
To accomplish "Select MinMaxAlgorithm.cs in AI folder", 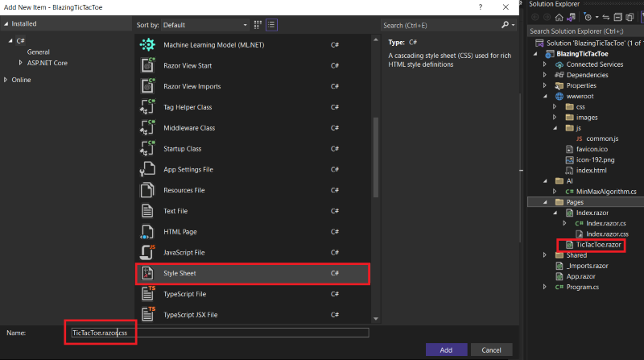I will 606,192.
